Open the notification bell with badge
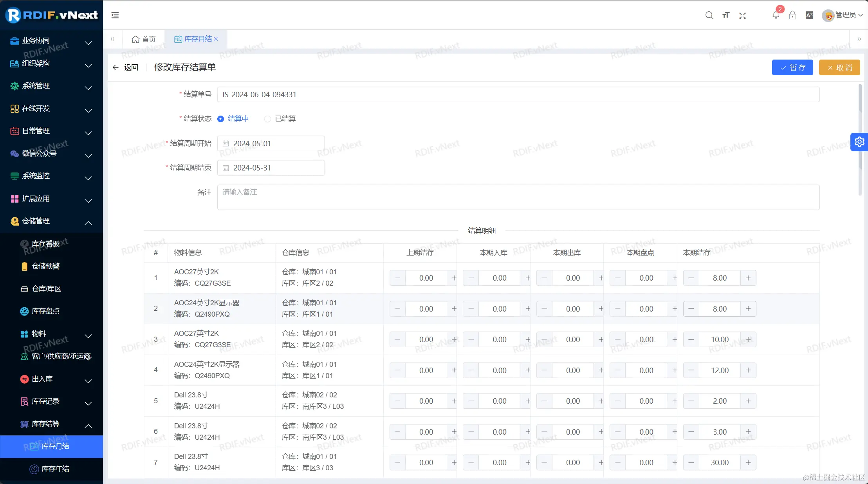Image resolution: width=868 pixels, height=484 pixels. (776, 15)
